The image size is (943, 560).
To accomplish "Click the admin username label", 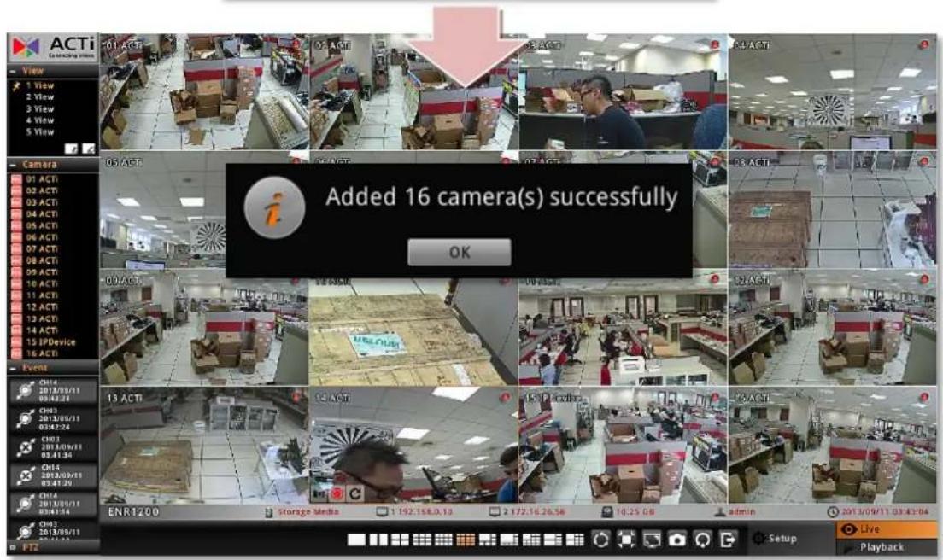I will 741,512.
